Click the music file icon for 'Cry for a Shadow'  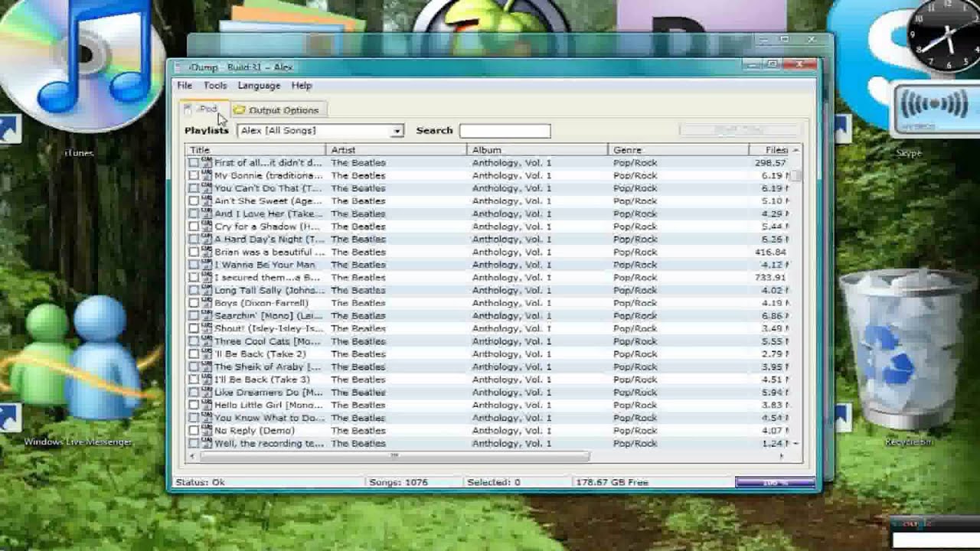coord(207,227)
